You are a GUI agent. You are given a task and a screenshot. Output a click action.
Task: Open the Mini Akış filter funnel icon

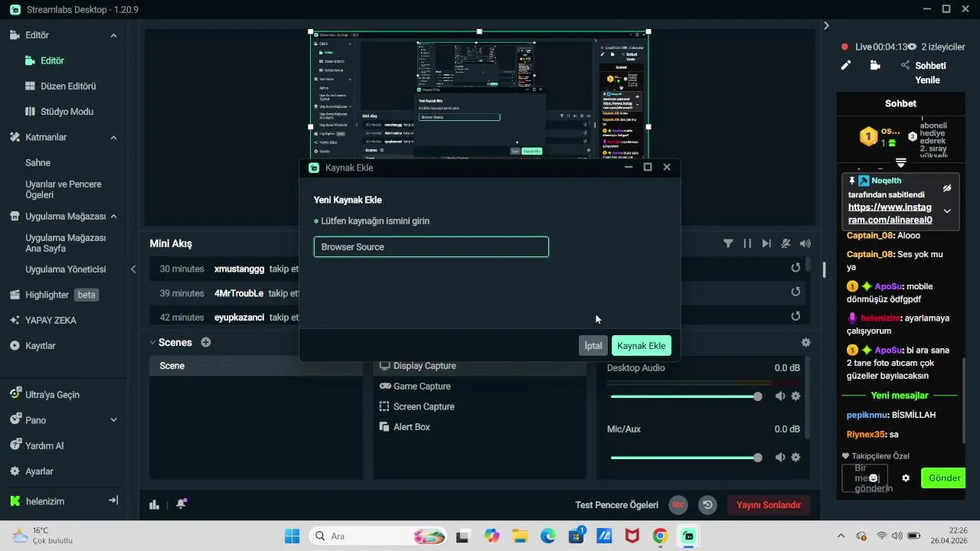click(728, 243)
